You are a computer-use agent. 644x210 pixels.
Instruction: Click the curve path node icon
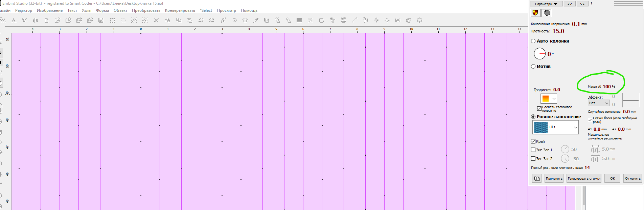coord(354,20)
